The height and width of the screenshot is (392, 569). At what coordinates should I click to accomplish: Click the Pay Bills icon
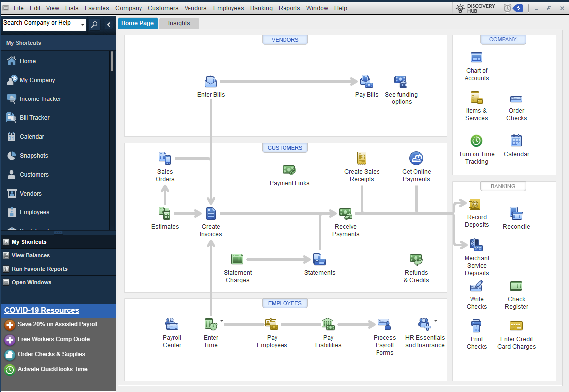pyautogui.click(x=366, y=82)
